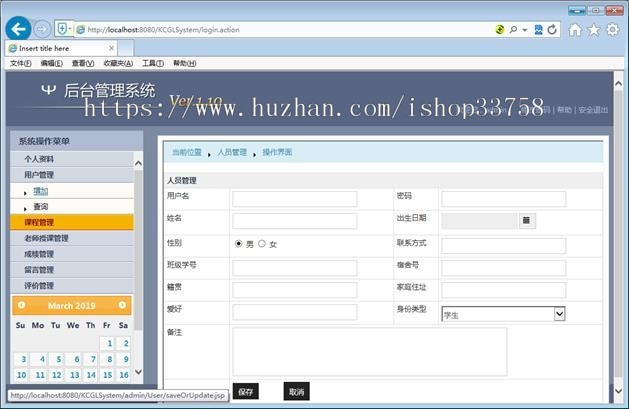The width and height of the screenshot is (629, 409).
Task: Click the 取消 button
Action: coord(296,391)
